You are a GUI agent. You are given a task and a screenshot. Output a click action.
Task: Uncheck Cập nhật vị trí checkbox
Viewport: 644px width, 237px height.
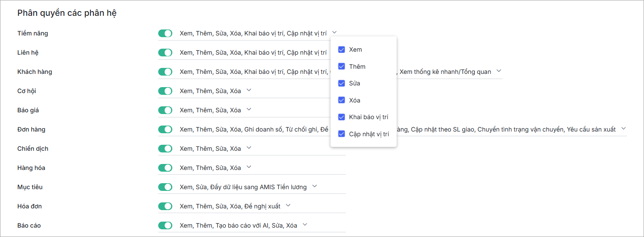342,134
